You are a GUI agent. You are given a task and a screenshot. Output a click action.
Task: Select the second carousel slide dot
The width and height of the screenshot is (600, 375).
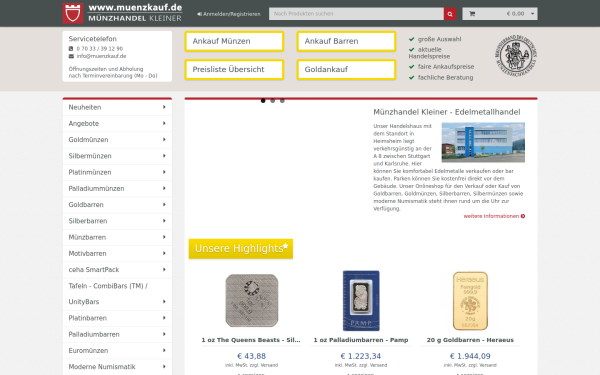[272, 101]
